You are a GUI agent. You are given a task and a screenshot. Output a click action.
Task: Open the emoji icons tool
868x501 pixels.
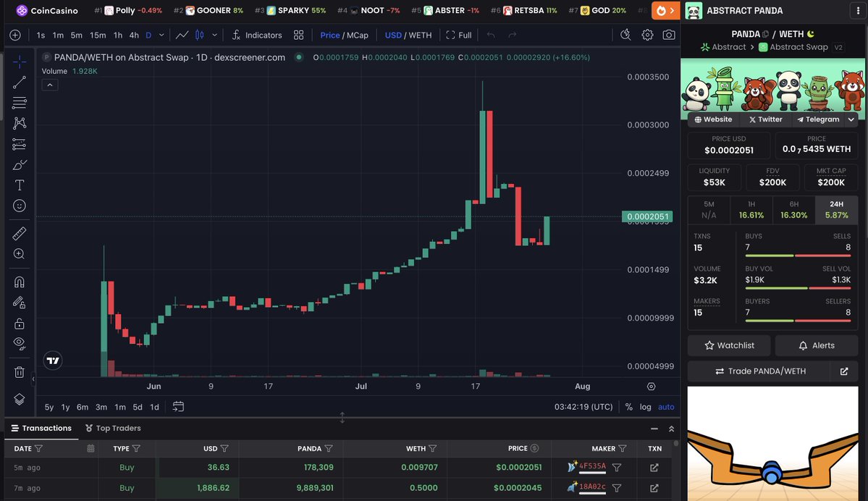point(20,206)
